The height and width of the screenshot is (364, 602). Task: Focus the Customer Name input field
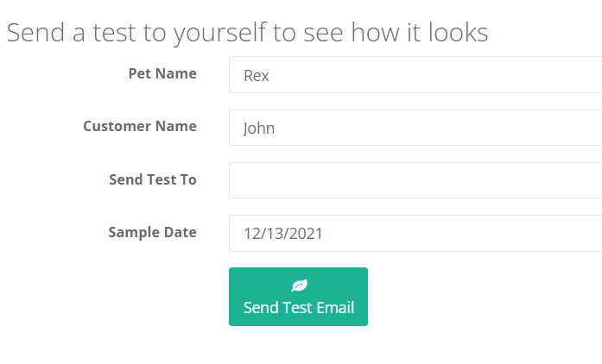(x=415, y=128)
